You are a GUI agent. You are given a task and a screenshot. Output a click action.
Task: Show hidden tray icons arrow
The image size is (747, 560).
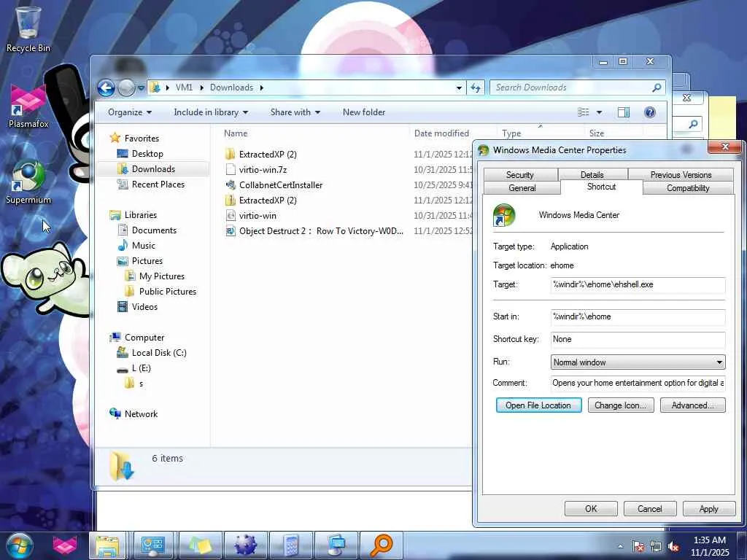[x=620, y=546]
